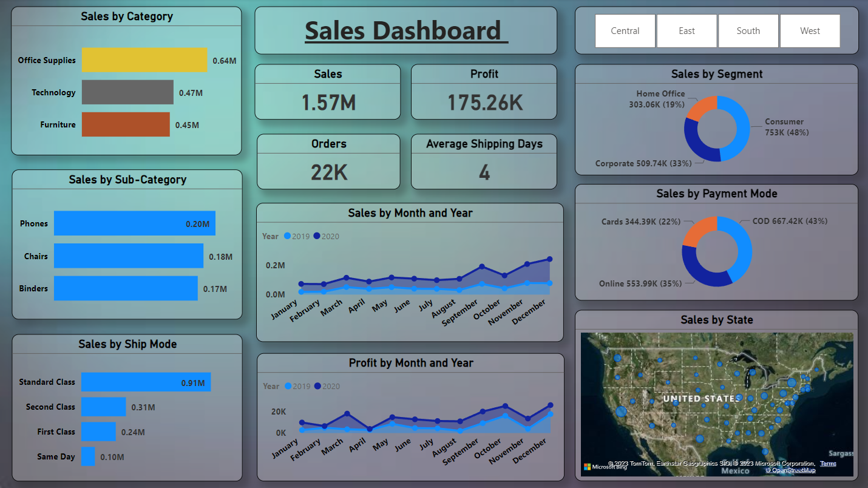The width and height of the screenshot is (868, 488).
Task: Select the Phones sub-category bar
Action: click(x=135, y=223)
